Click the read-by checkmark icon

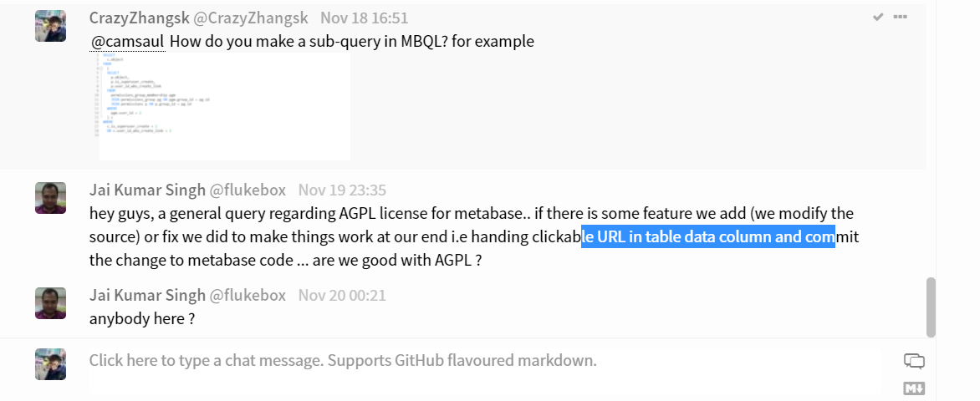tap(878, 17)
